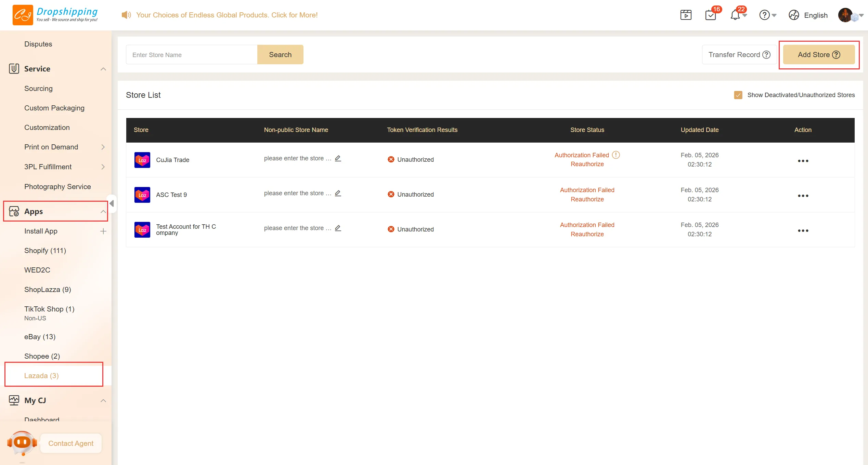Viewport: 868px width, 465px height.
Task: Open the video tutorial icon in header
Action: pos(686,15)
